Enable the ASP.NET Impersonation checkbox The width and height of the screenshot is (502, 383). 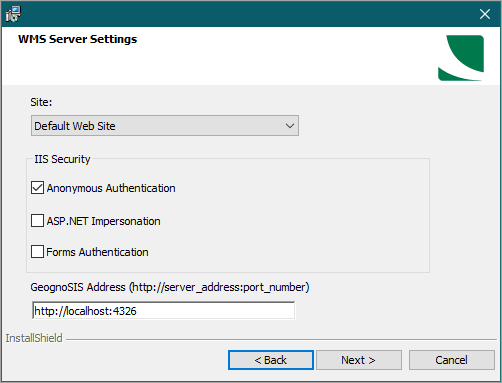coord(37,221)
